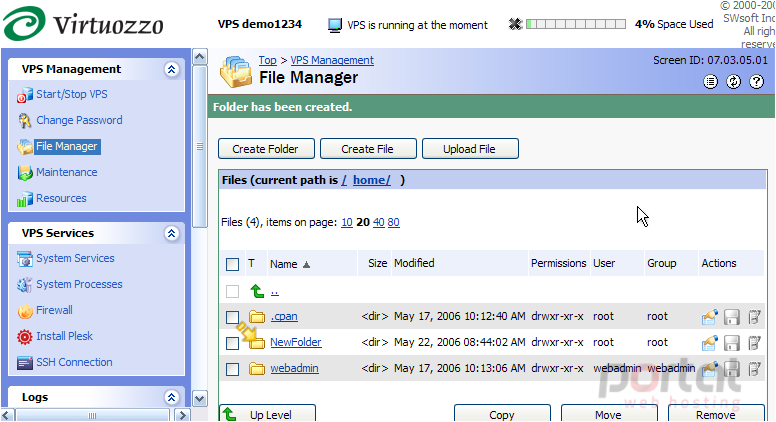Show 80 items per page

(x=393, y=223)
